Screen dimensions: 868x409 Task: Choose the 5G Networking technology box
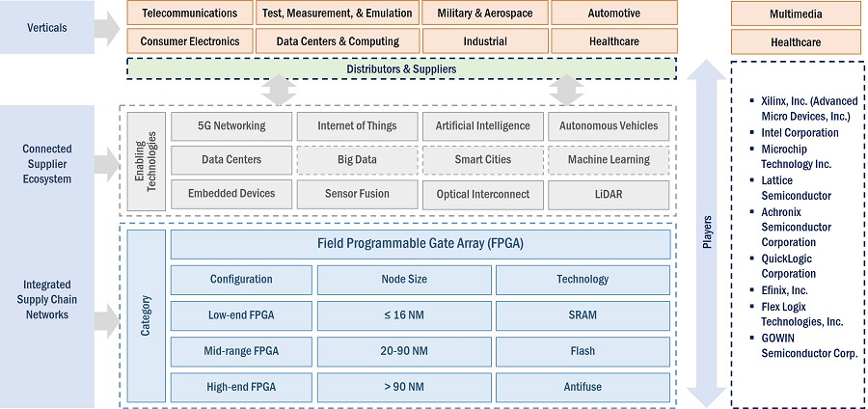click(x=231, y=125)
